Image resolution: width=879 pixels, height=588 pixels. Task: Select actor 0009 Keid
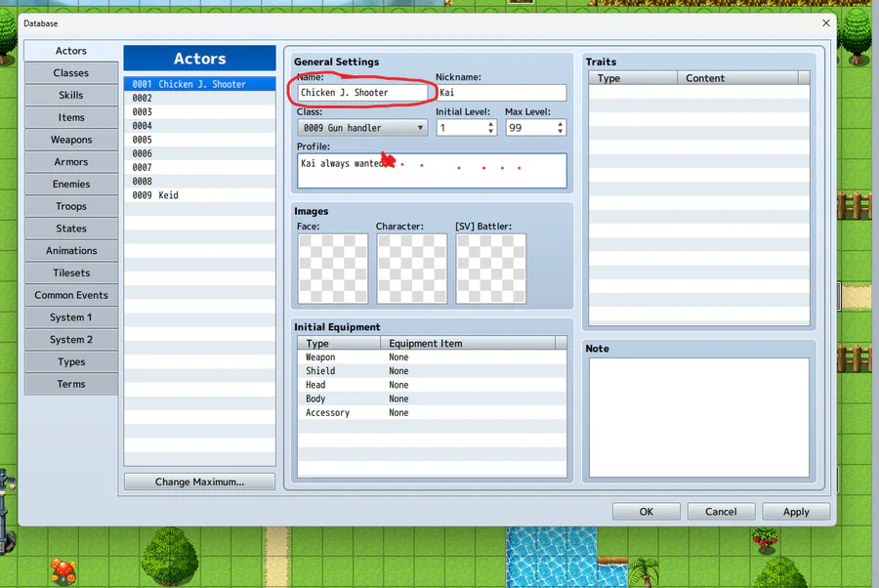tap(199, 195)
